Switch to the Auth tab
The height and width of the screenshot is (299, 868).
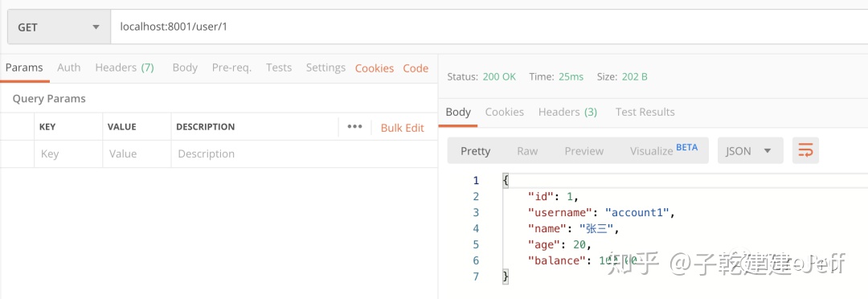coord(68,68)
